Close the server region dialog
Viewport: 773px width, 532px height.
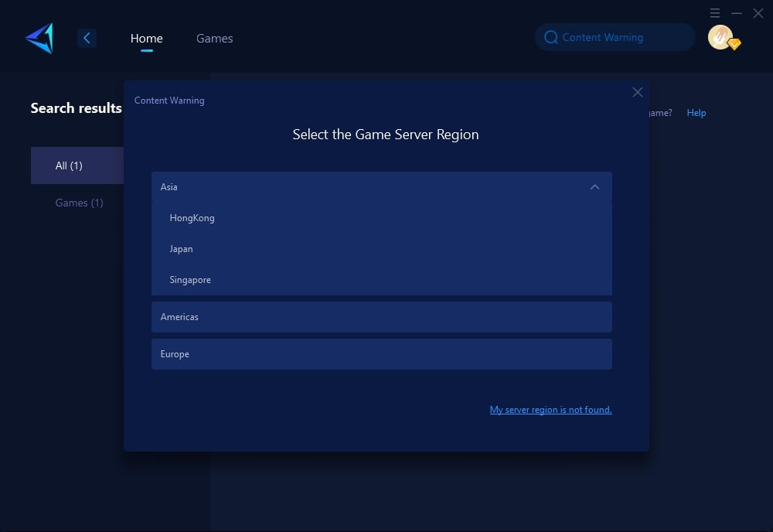pos(638,92)
